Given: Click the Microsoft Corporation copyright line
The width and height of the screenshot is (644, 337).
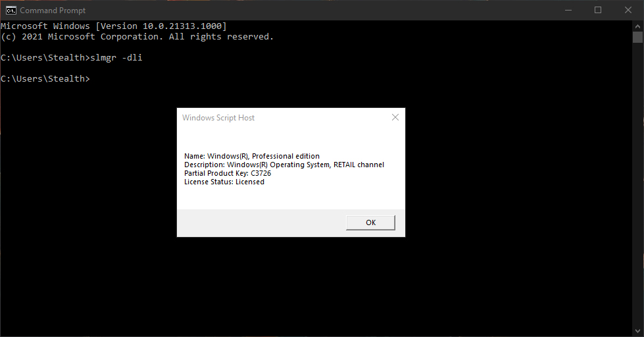Looking at the screenshot, I should (137, 37).
